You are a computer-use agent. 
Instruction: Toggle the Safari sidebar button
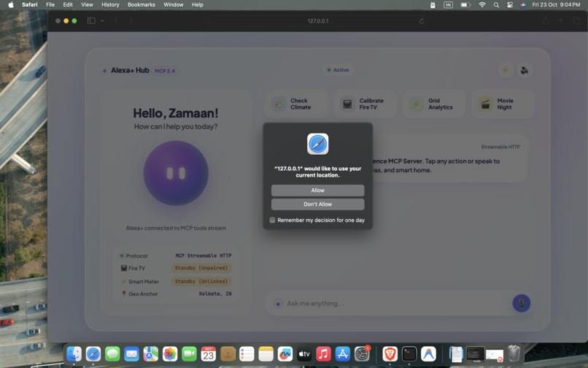[x=91, y=20]
